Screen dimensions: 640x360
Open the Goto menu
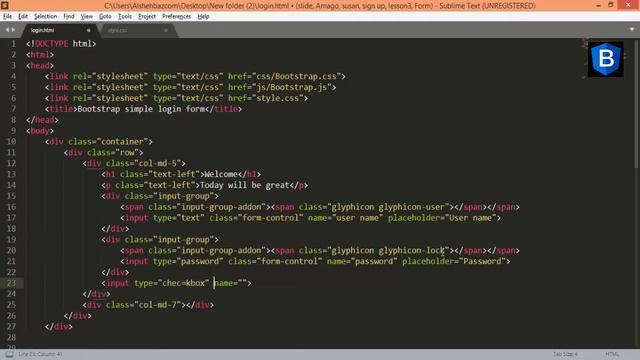[x=105, y=16]
